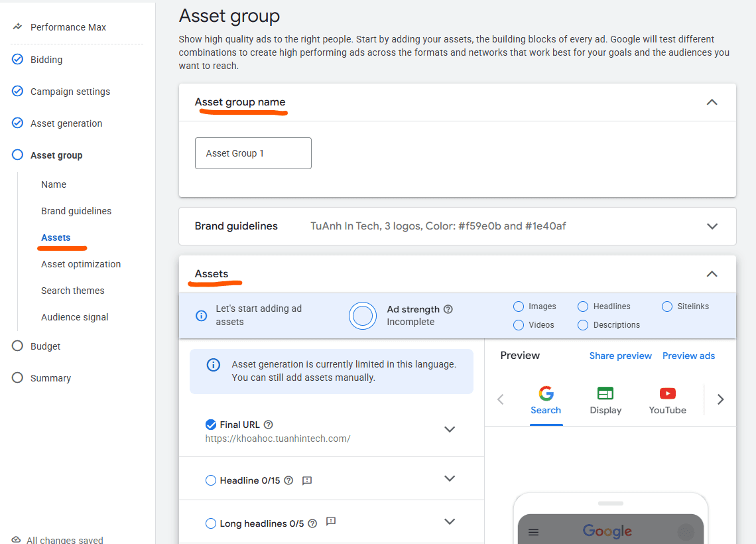Screen dimensions: 756x544
Task: Click the Sitelinks status indicator
Action: (666, 306)
